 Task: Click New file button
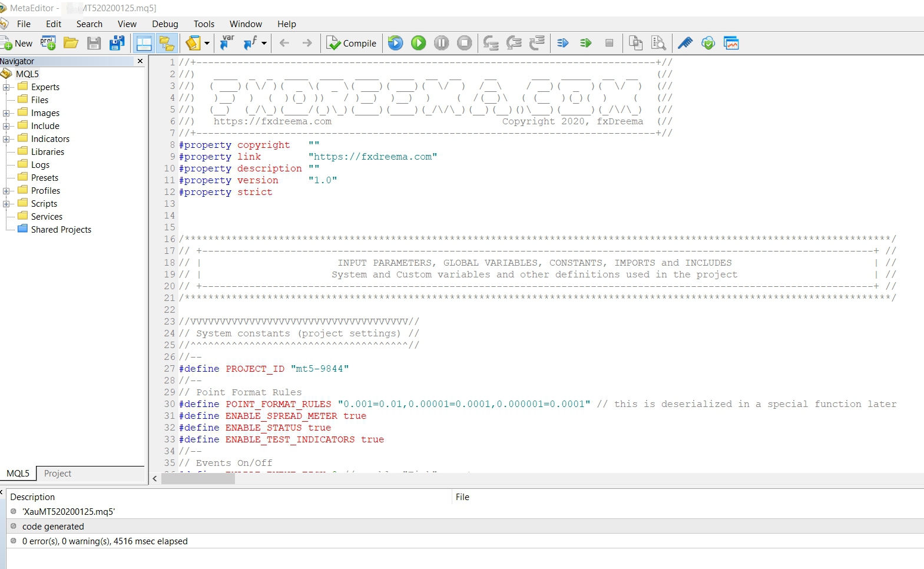[17, 43]
